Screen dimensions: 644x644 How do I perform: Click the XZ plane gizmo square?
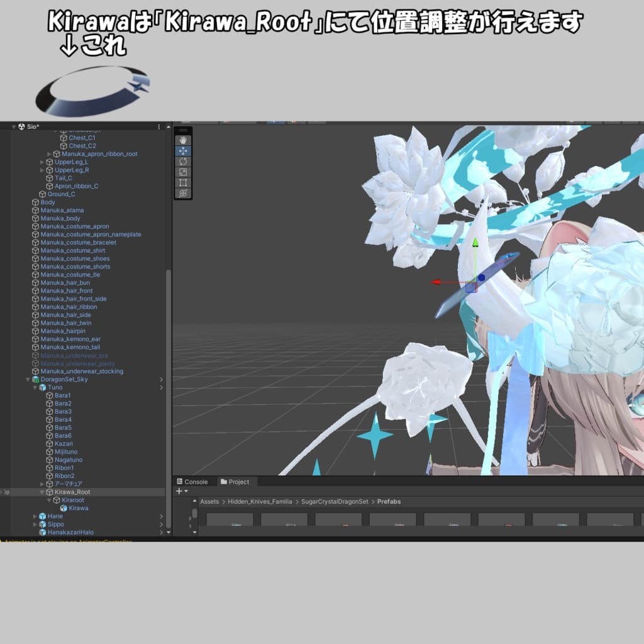(471, 287)
